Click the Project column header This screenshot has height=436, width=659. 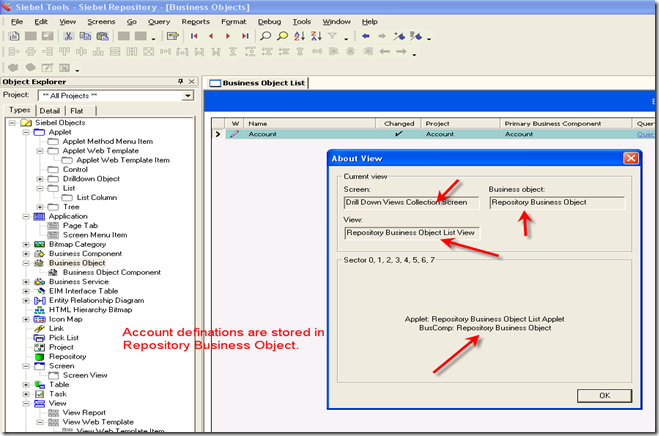click(460, 124)
